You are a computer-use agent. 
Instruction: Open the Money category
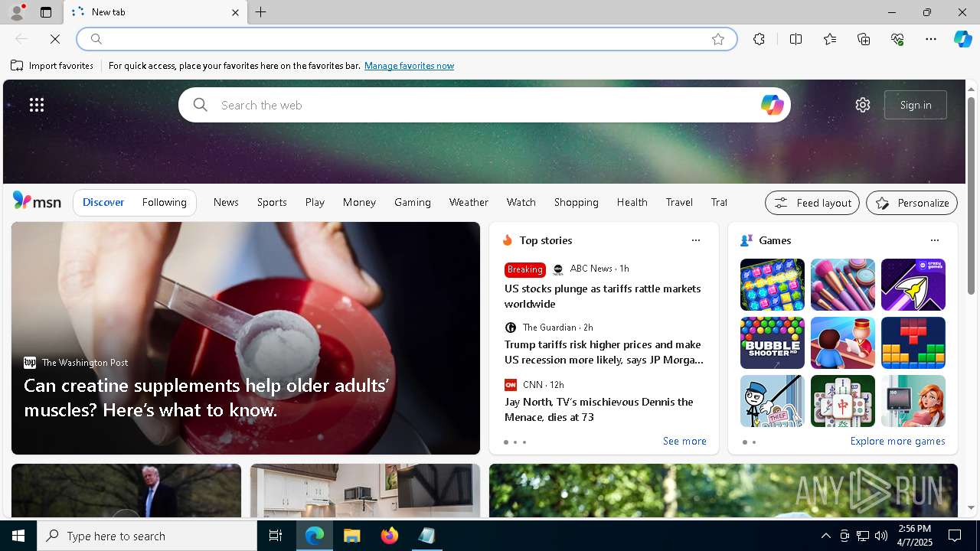[x=359, y=202]
